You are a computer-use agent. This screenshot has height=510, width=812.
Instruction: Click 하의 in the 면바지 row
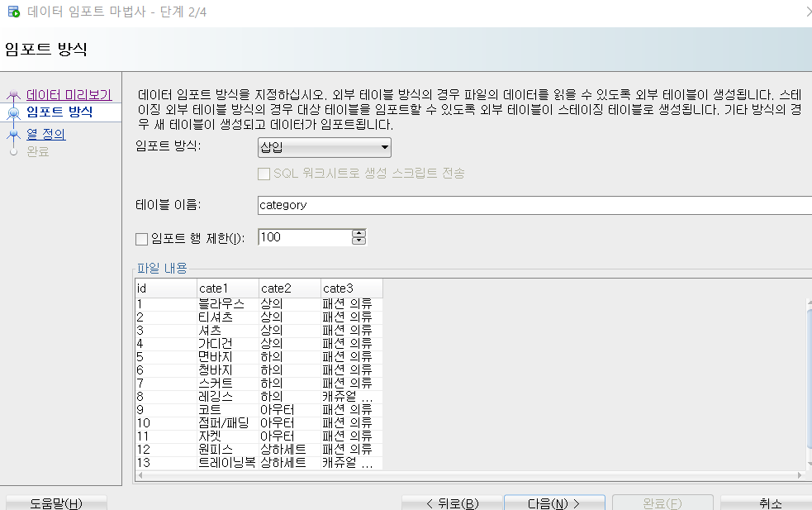pos(289,356)
